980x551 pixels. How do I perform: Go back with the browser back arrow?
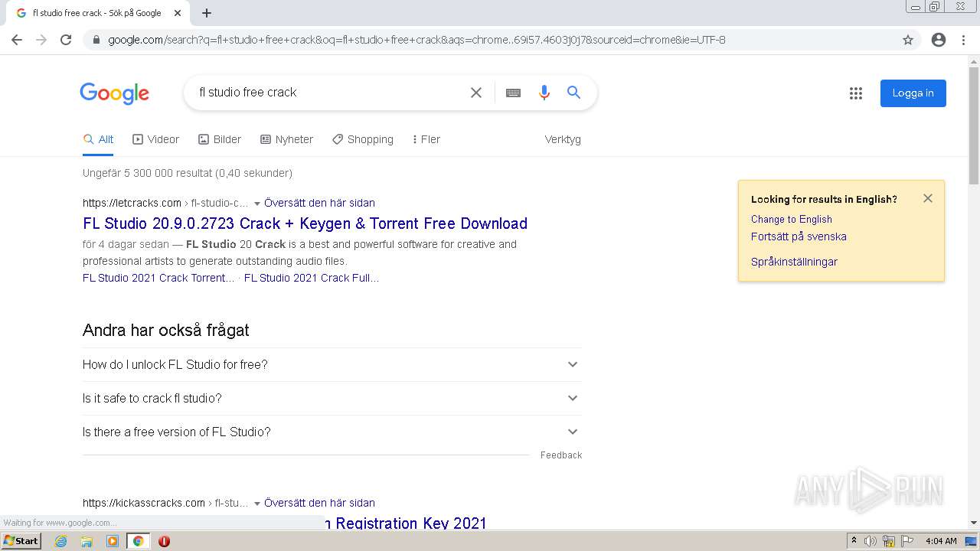coord(17,40)
